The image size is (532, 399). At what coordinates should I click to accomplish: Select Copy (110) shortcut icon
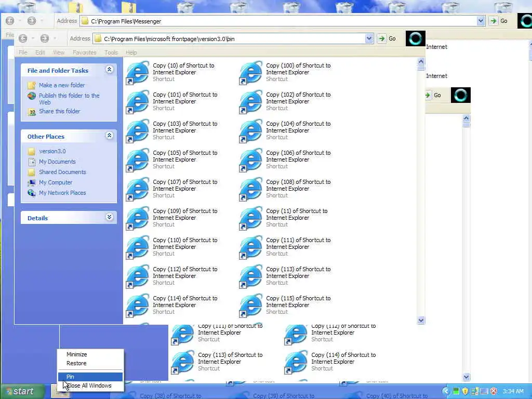pos(138,247)
